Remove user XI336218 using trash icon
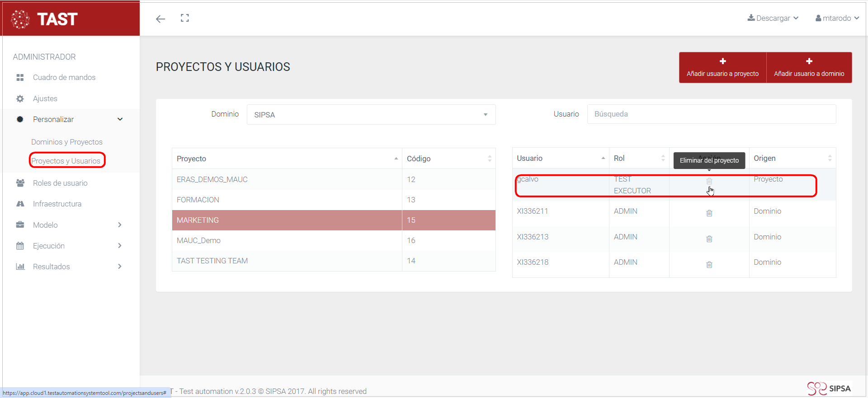The height and width of the screenshot is (398, 868). 709,264
